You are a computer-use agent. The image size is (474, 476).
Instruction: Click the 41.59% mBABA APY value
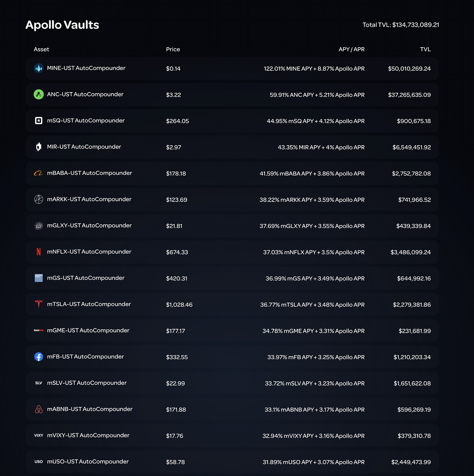point(286,174)
